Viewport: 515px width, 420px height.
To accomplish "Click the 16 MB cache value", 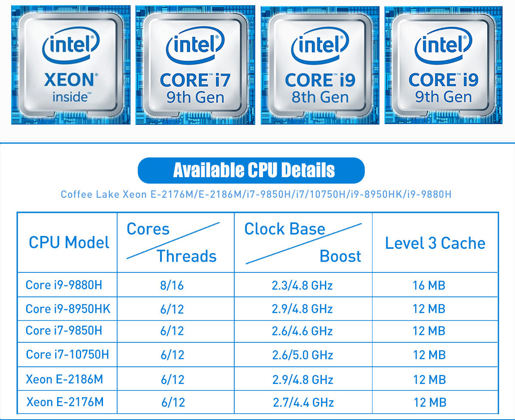I will pyautogui.click(x=429, y=285).
